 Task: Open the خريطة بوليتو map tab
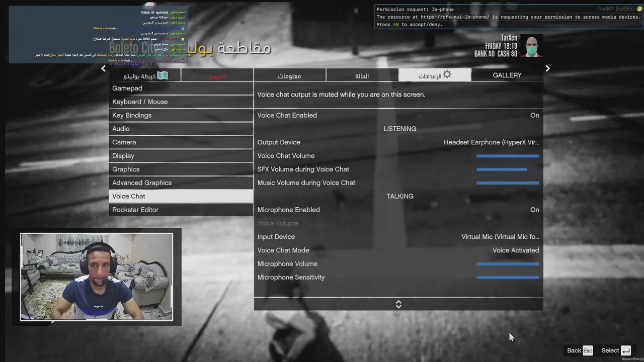pyautogui.click(x=145, y=75)
